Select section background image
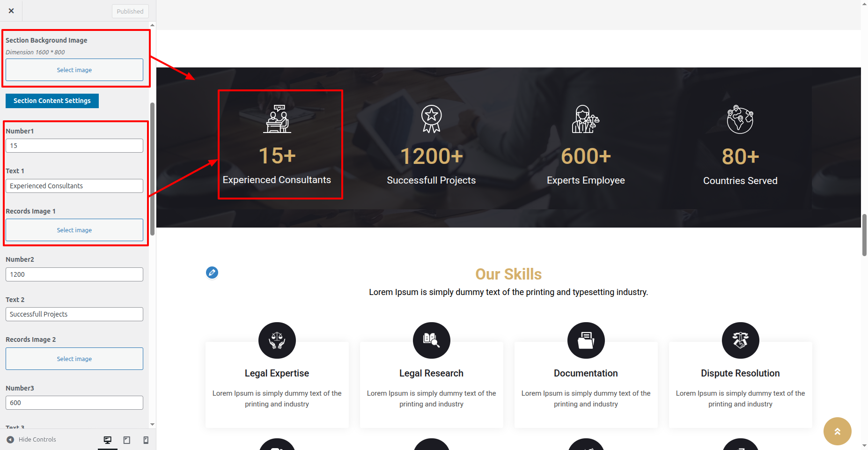Image resolution: width=868 pixels, height=450 pixels. (x=74, y=70)
